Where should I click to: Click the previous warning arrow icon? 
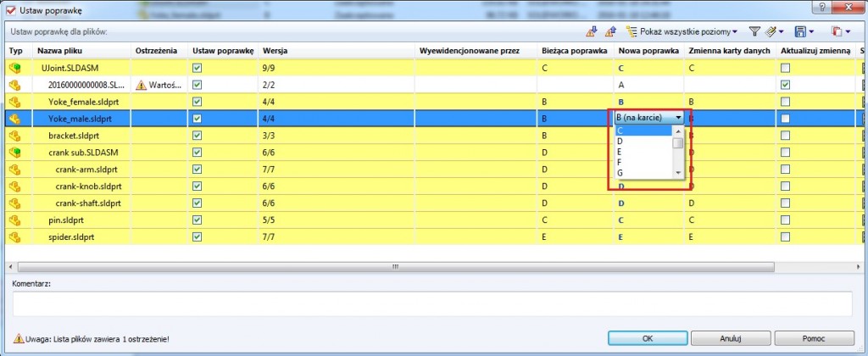click(609, 31)
